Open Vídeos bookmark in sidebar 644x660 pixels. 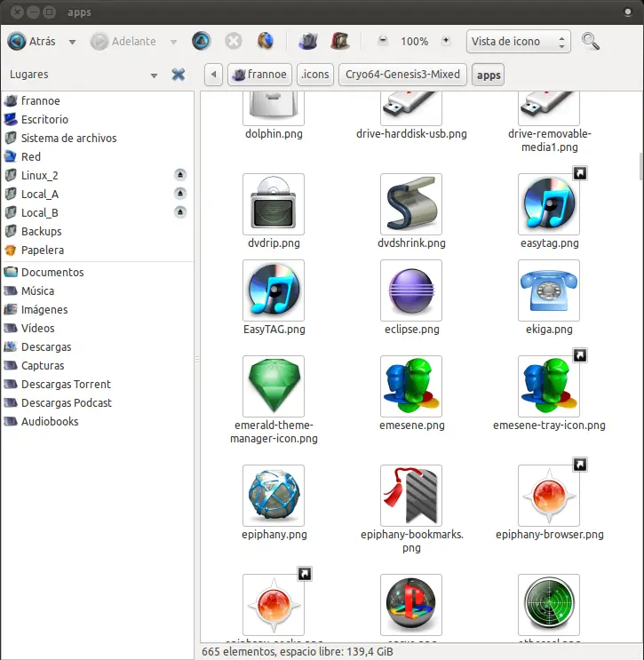[x=98, y=329]
